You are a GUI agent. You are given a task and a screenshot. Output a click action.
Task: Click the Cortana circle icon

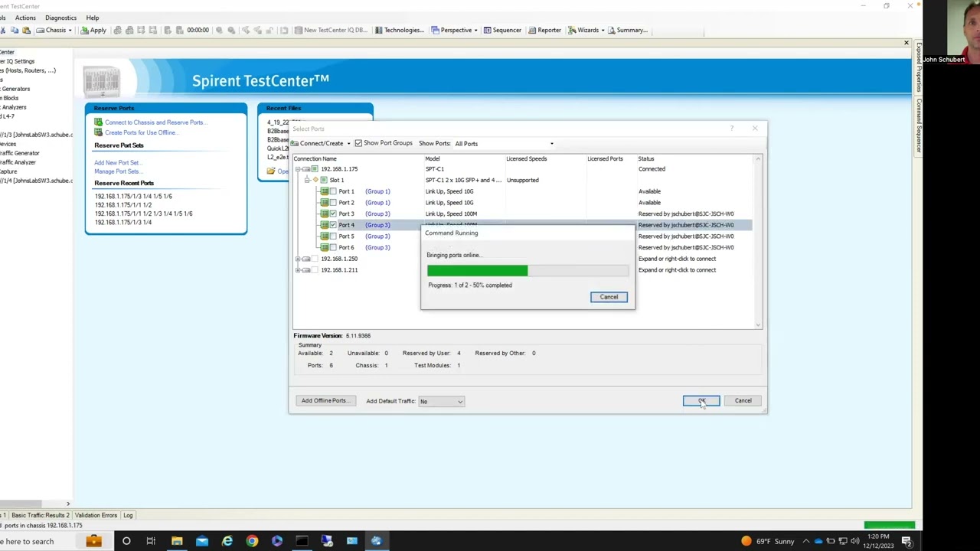coord(126,542)
